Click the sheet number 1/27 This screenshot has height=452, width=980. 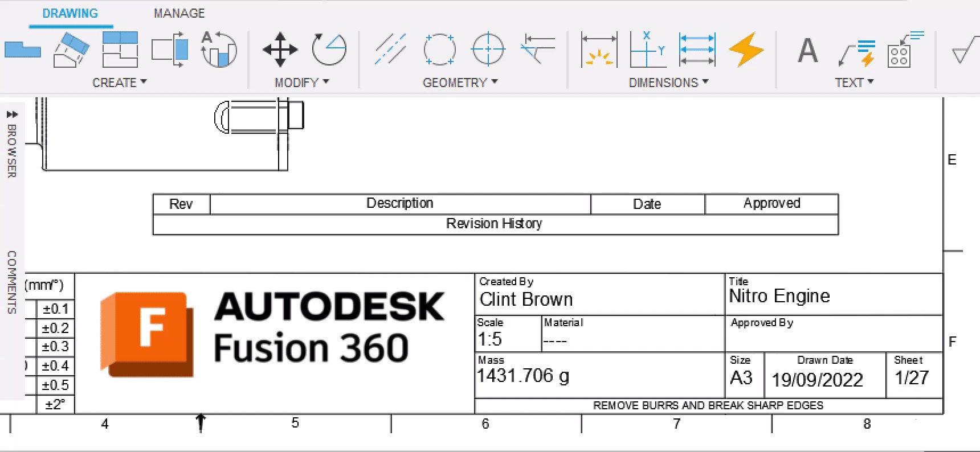pos(912,377)
